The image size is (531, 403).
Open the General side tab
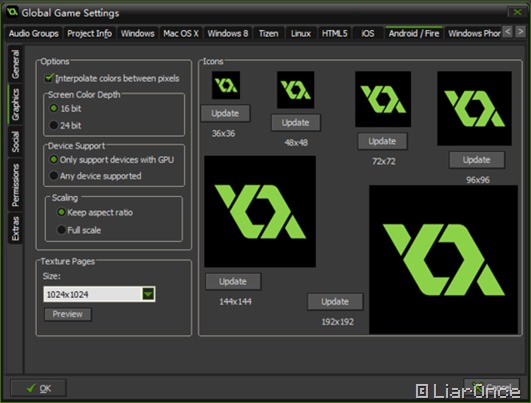pos(16,64)
